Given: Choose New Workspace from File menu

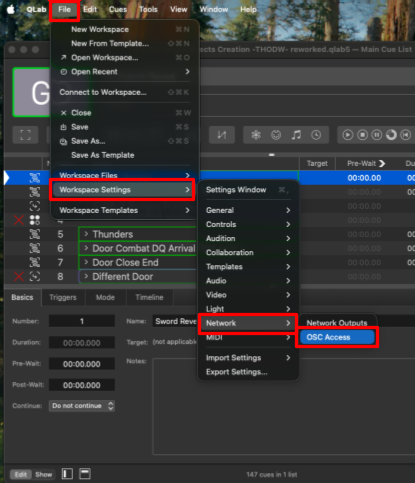Looking at the screenshot, I should [x=125, y=29].
